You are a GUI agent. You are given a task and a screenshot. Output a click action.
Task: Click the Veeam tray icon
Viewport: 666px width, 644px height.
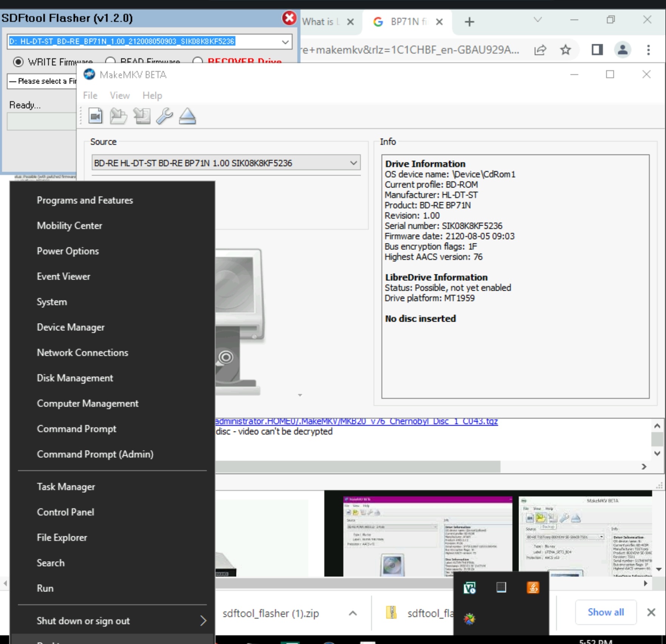(470, 588)
